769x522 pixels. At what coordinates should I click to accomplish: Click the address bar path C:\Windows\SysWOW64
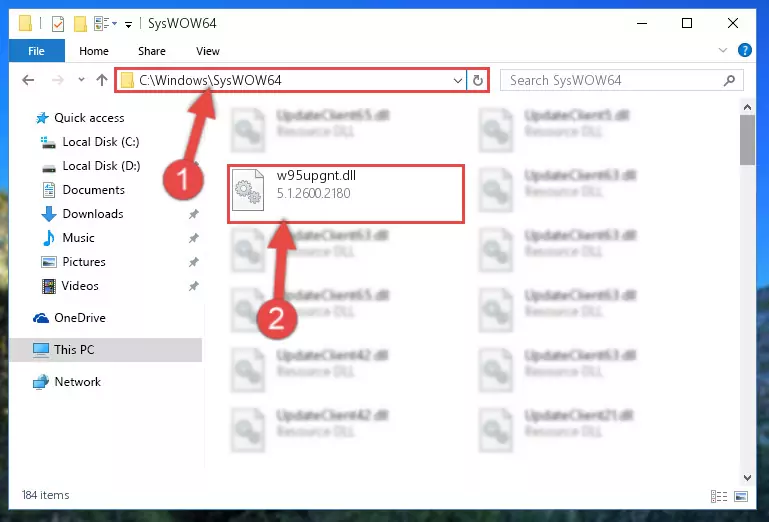[x=210, y=80]
